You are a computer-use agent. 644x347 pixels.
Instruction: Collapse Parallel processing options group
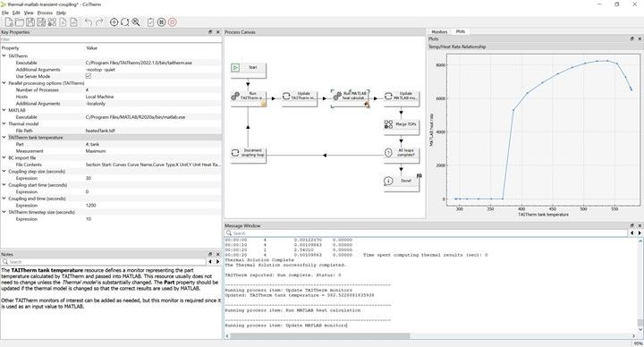coord(4,83)
